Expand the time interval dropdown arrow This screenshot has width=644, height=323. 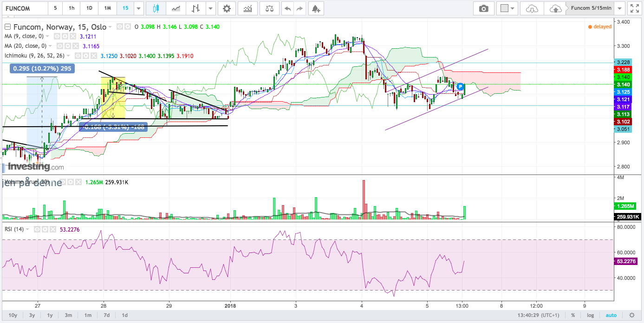138,8
